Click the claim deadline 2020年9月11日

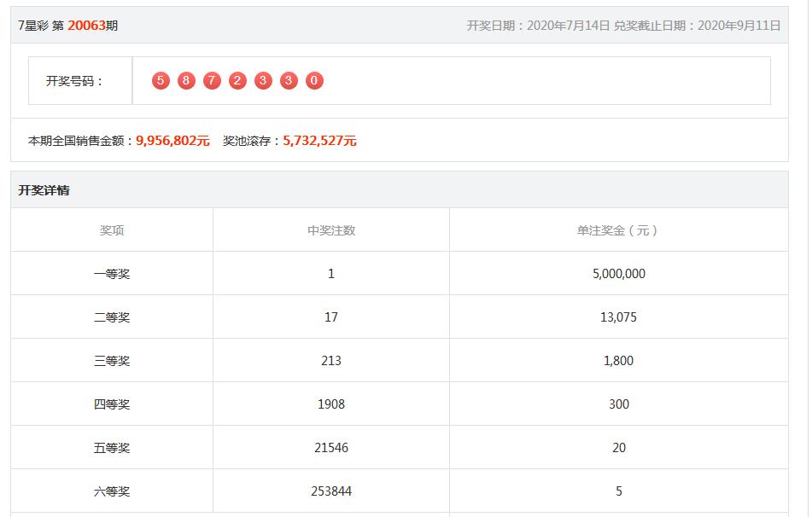(739, 26)
